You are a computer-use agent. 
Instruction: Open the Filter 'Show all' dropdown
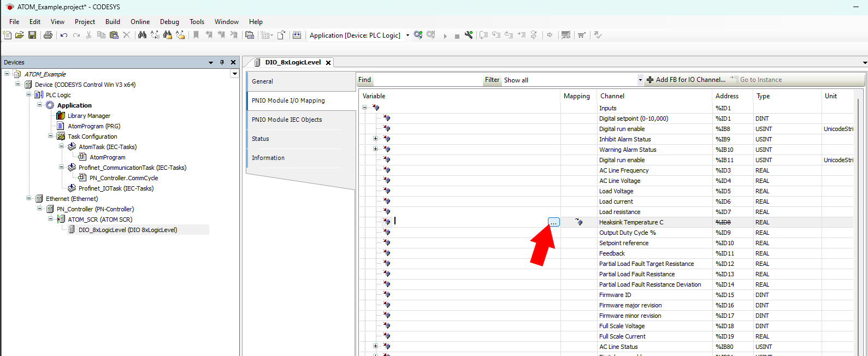pos(640,80)
